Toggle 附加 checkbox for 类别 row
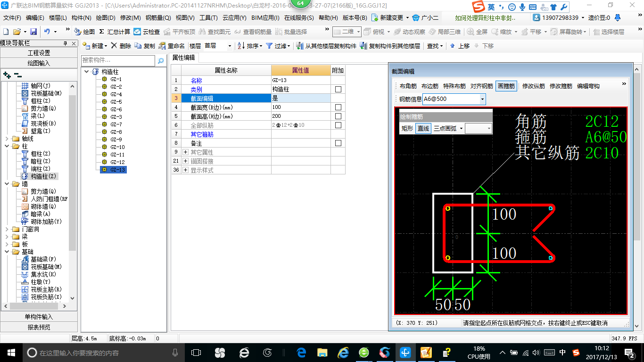The height and width of the screenshot is (362, 644). point(338,89)
